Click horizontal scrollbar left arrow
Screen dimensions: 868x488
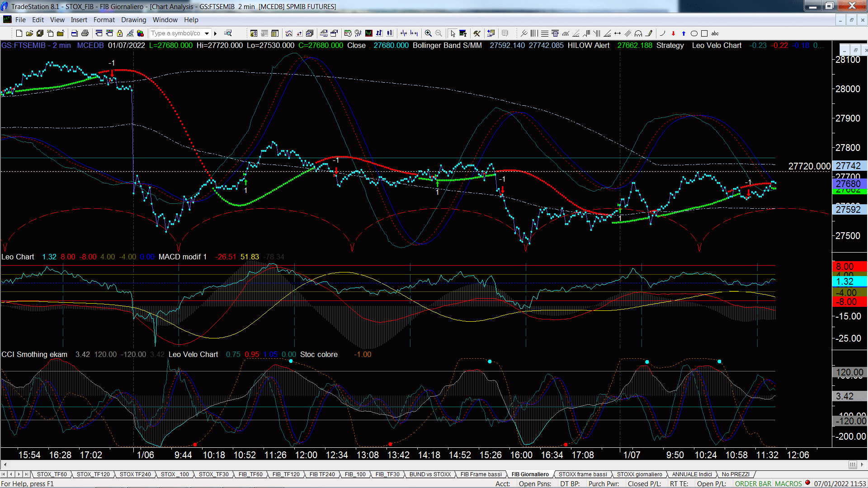click(x=5, y=465)
